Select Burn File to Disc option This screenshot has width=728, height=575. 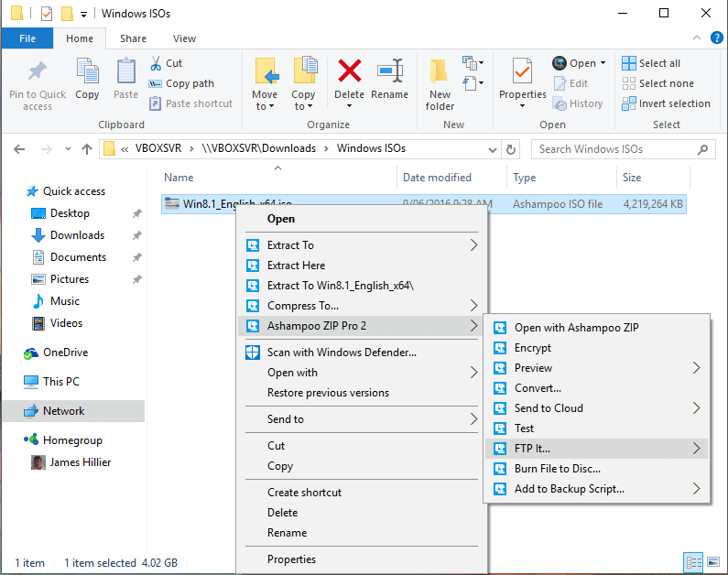tap(557, 469)
